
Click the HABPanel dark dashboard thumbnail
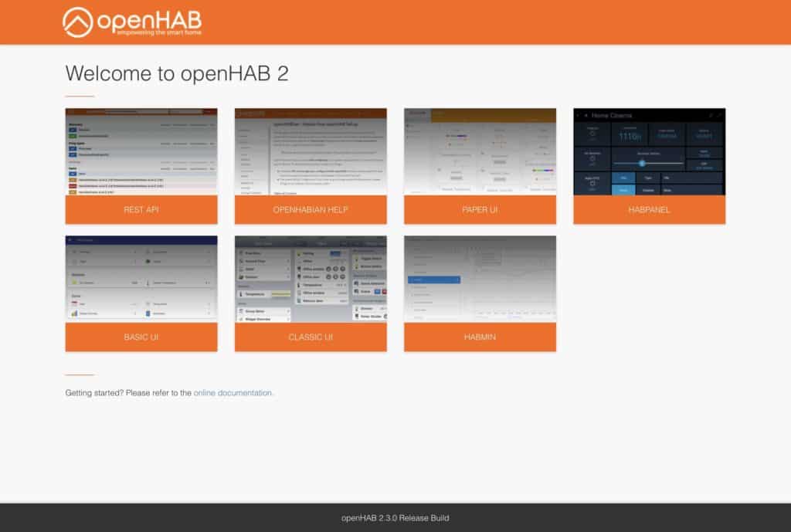tap(649, 152)
